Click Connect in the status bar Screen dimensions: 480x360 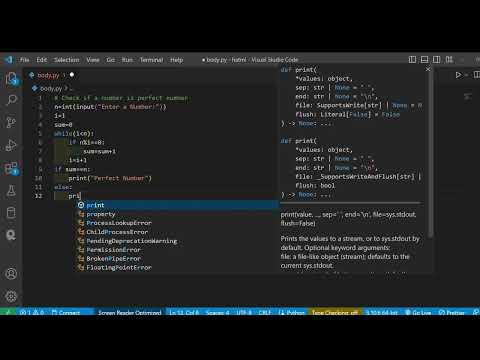click(66, 312)
